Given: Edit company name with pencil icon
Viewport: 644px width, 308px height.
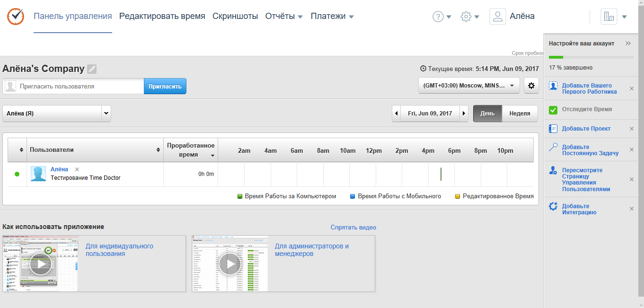Looking at the screenshot, I should (x=92, y=69).
